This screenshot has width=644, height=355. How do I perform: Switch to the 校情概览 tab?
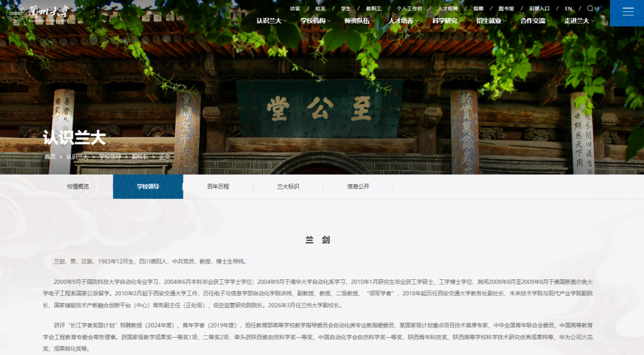coord(78,187)
